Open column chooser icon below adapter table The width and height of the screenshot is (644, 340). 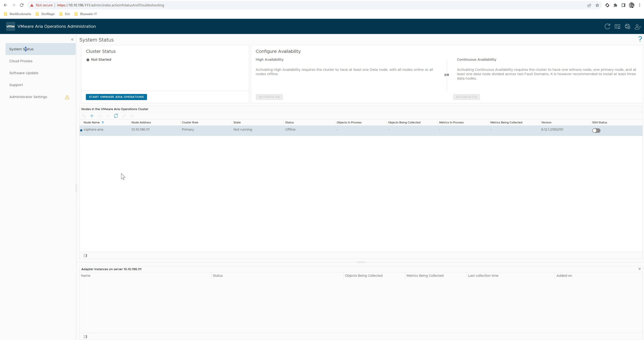(85, 336)
